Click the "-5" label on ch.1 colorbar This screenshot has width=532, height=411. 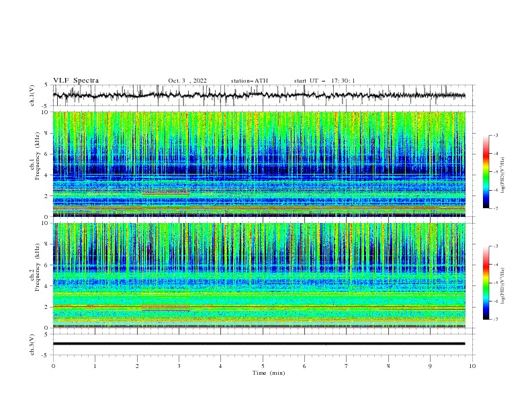[496, 172]
